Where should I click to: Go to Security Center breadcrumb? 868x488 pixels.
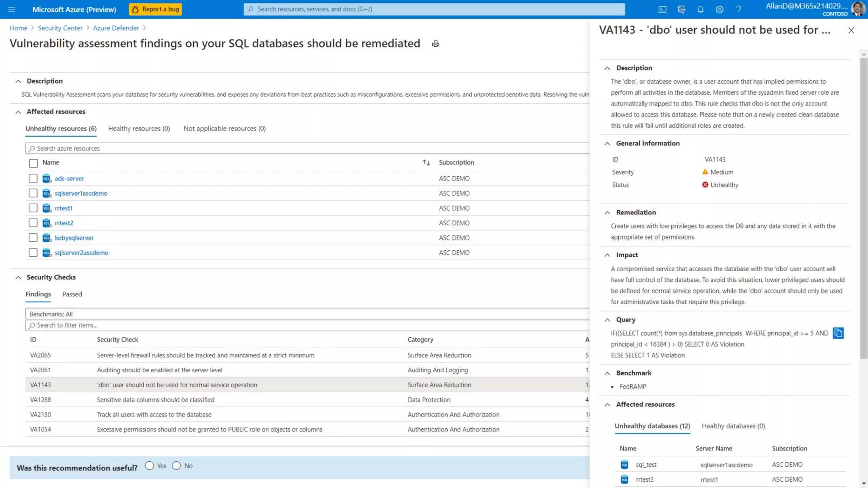click(x=60, y=28)
